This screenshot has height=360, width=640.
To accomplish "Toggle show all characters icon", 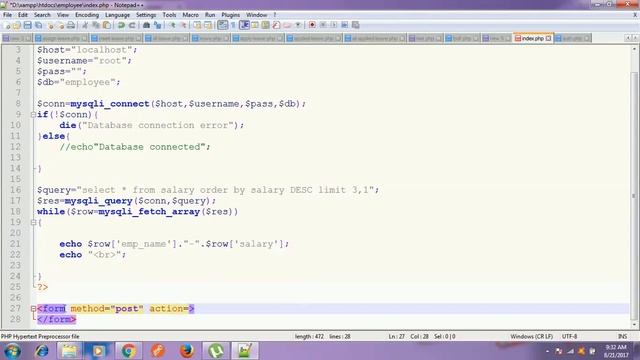I will [233, 25].
